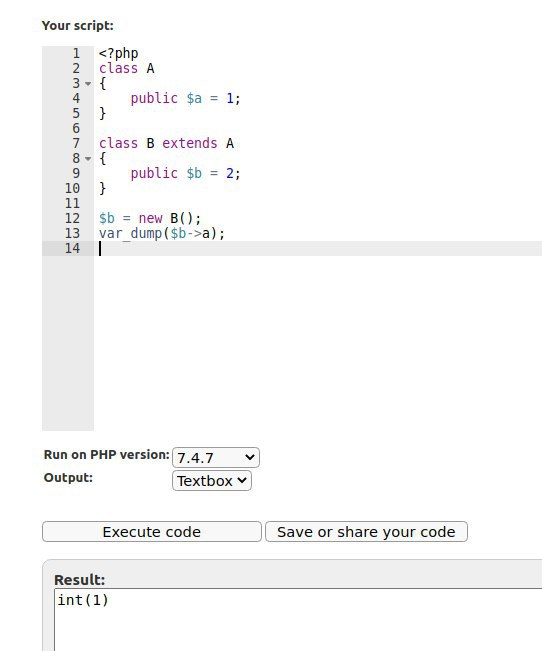The image size is (542, 651).
Task: Collapse the code fold arrow on line 3
Action: (x=88, y=83)
